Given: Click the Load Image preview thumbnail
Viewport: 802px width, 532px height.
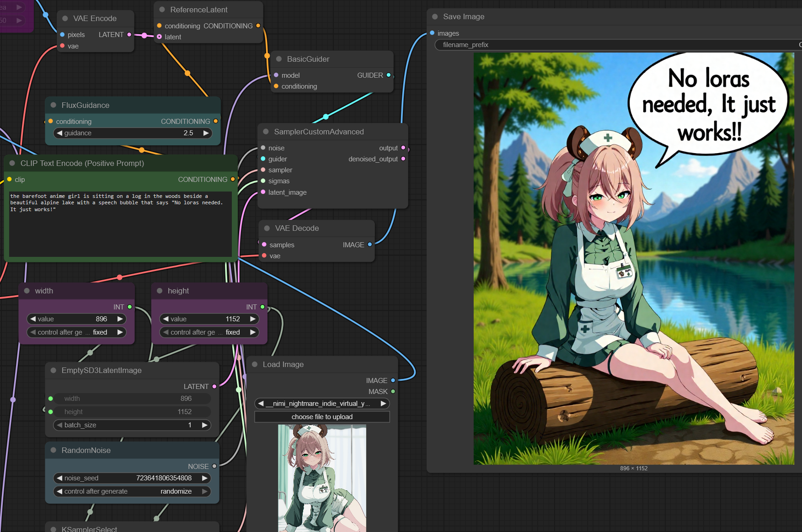Looking at the screenshot, I should click(x=322, y=478).
